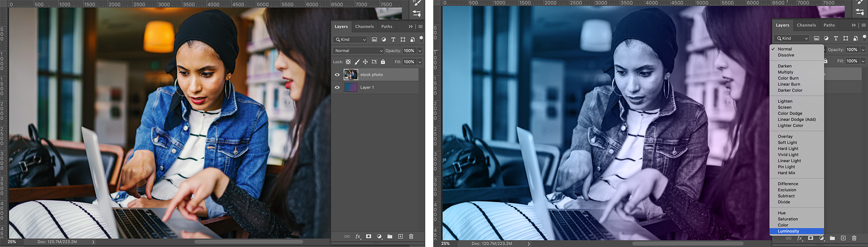Screen dimensions: 868x247
Task: Open the brush settings panel icon in left screenshot
Action: [417, 3]
